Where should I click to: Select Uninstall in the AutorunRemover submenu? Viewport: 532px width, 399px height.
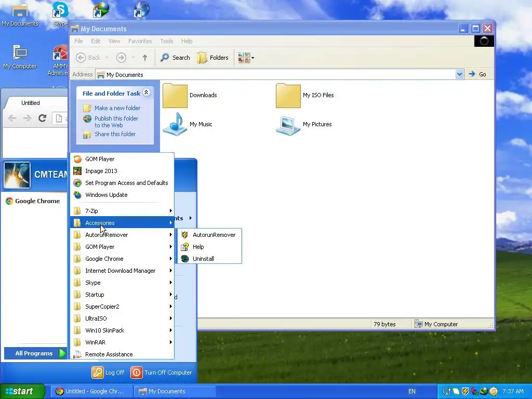[209, 259]
